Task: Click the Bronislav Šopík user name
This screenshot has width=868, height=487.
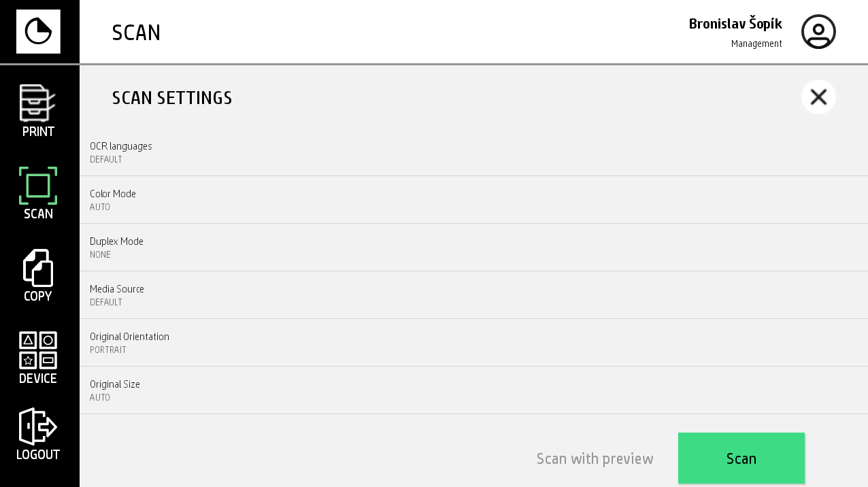Action: click(x=735, y=24)
